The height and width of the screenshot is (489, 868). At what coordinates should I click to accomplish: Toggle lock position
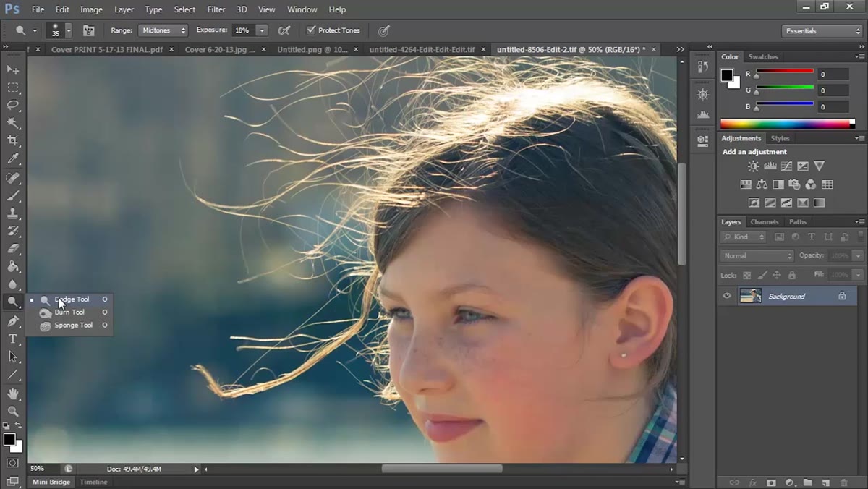(x=777, y=276)
